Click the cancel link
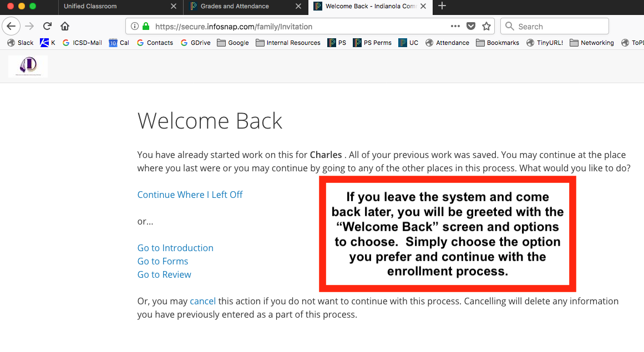Viewport: 644px width, 352px height. 202,301
